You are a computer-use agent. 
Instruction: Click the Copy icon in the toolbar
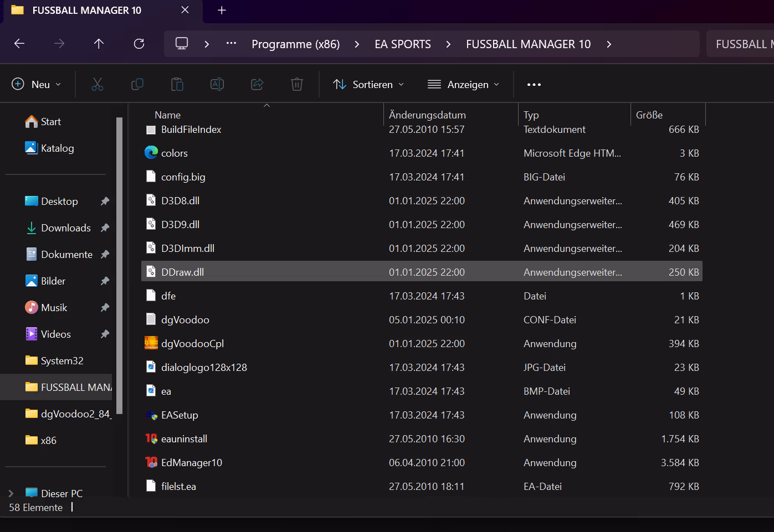click(137, 84)
